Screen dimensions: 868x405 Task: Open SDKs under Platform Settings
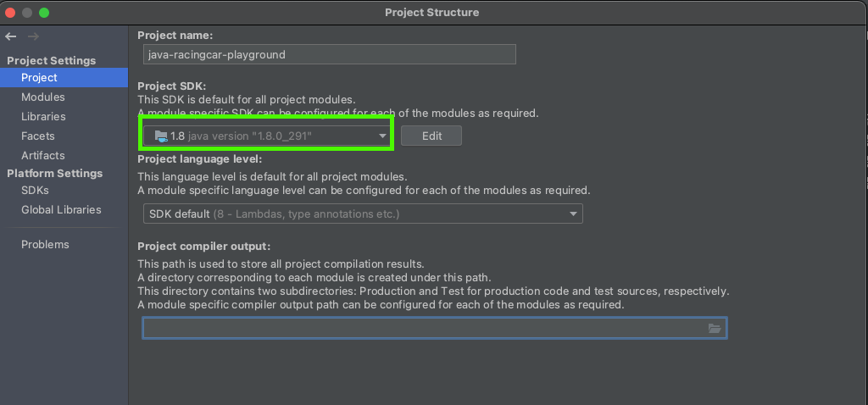[x=35, y=191]
